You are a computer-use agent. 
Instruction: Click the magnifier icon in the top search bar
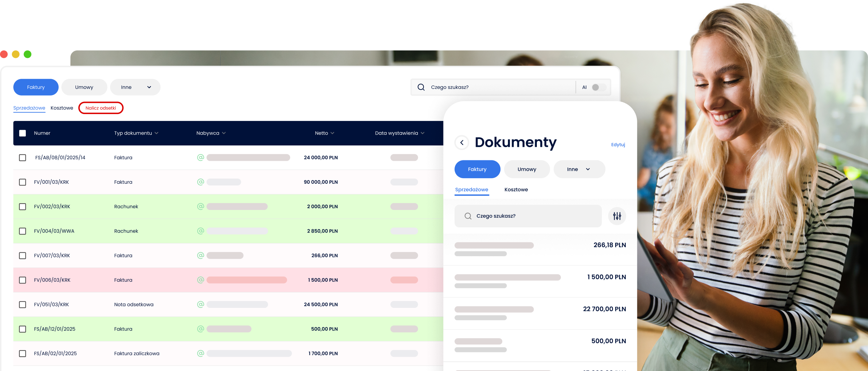point(421,87)
